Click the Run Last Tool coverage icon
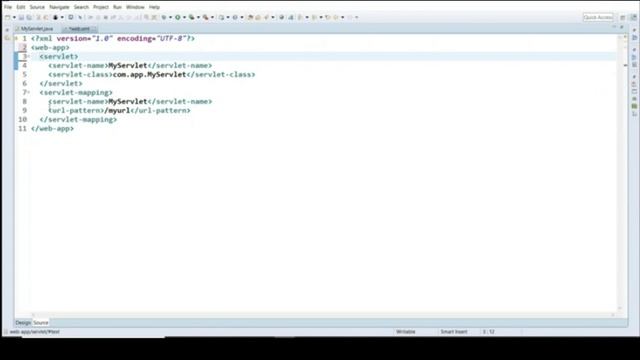The width and height of the screenshot is (640, 360). click(191, 17)
